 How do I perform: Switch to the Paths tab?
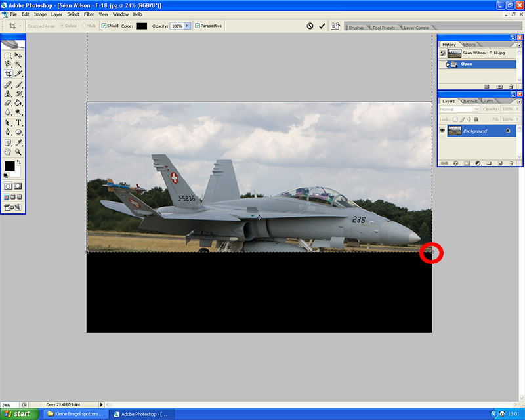pyautogui.click(x=488, y=101)
